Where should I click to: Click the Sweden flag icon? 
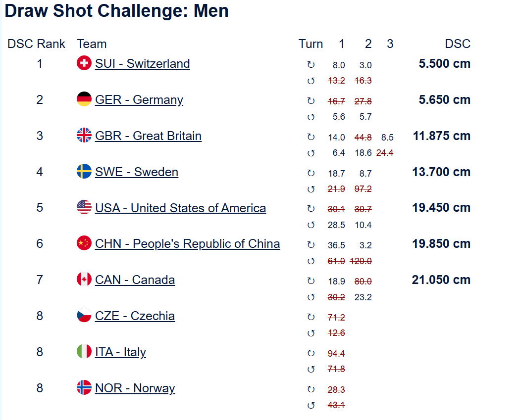[x=84, y=172]
